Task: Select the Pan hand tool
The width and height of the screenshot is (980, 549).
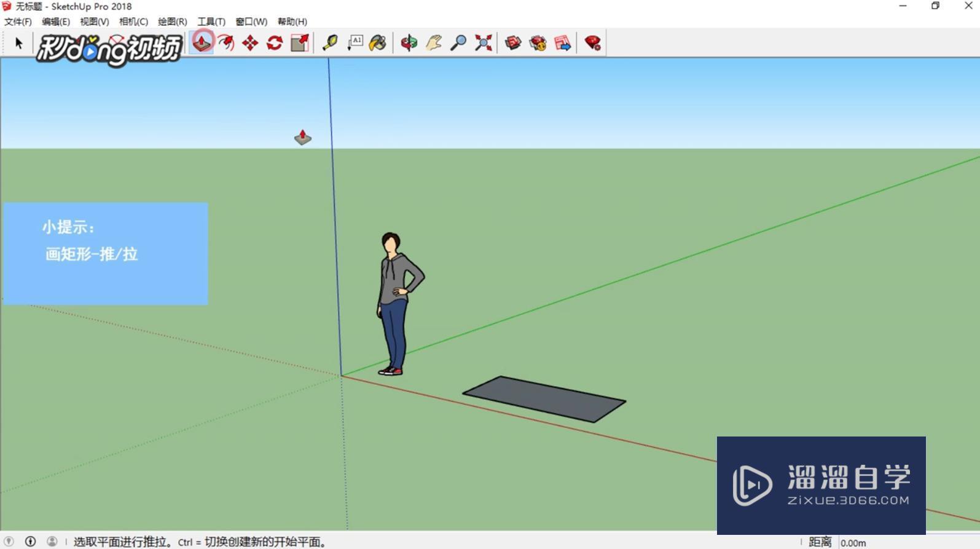Action: 434,42
